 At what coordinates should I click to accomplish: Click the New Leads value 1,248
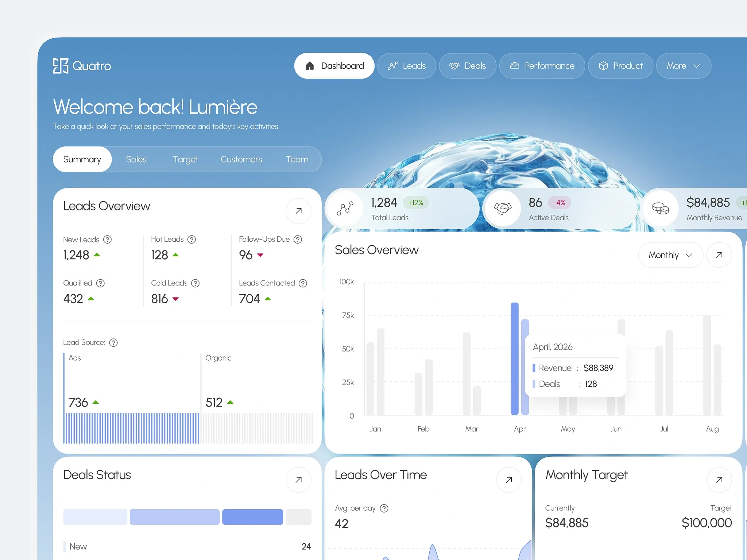click(76, 255)
